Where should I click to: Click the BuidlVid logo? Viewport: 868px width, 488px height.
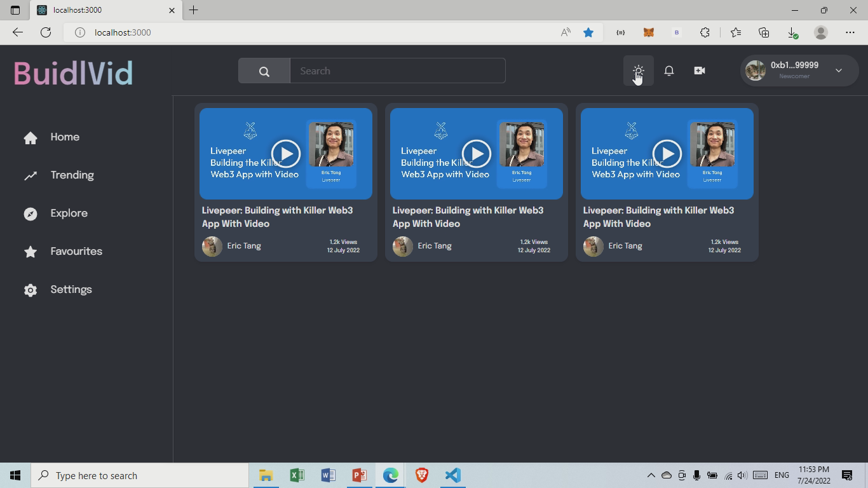73,73
